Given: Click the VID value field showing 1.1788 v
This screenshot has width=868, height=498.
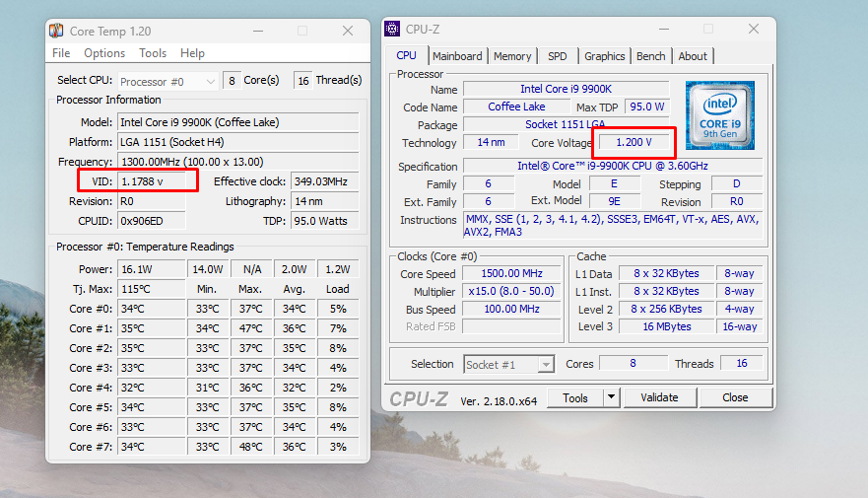Looking at the screenshot, I should pyautogui.click(x=151, y=181).
